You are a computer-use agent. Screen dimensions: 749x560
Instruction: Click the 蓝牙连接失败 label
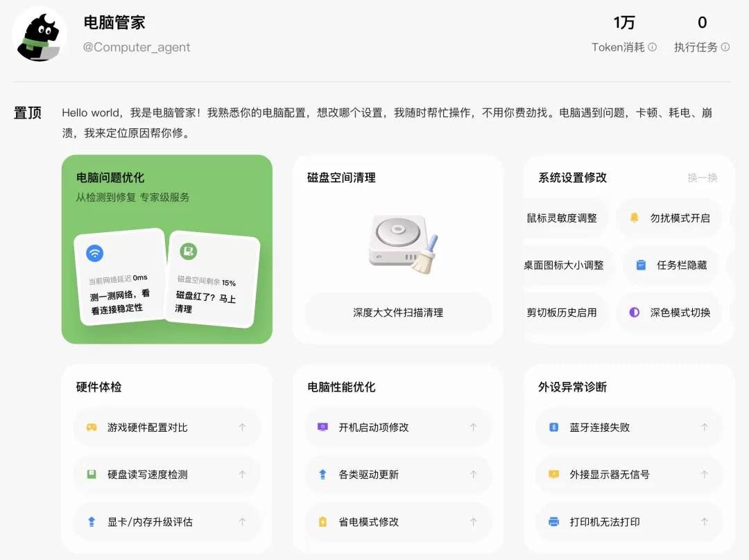click(x=599, y=428)
